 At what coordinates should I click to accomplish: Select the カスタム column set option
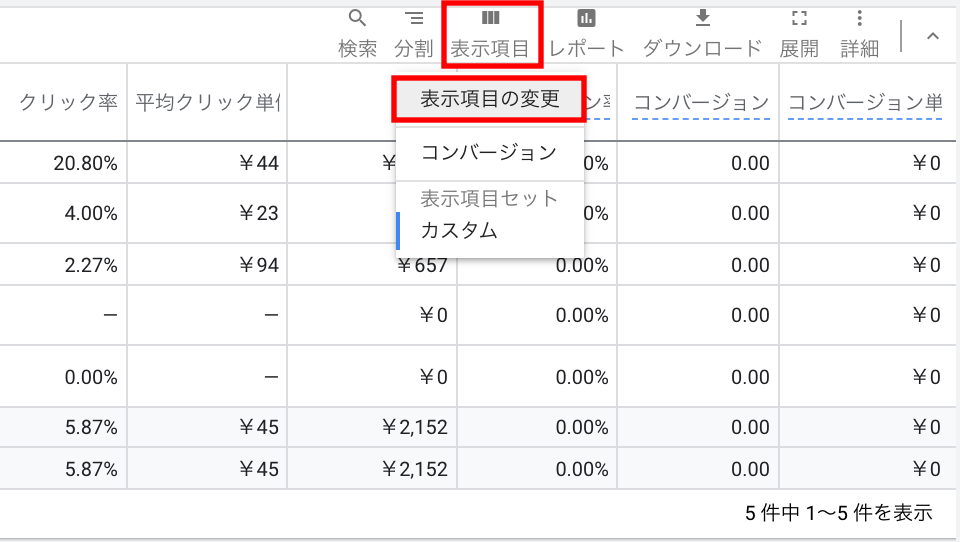click(459, 230)
